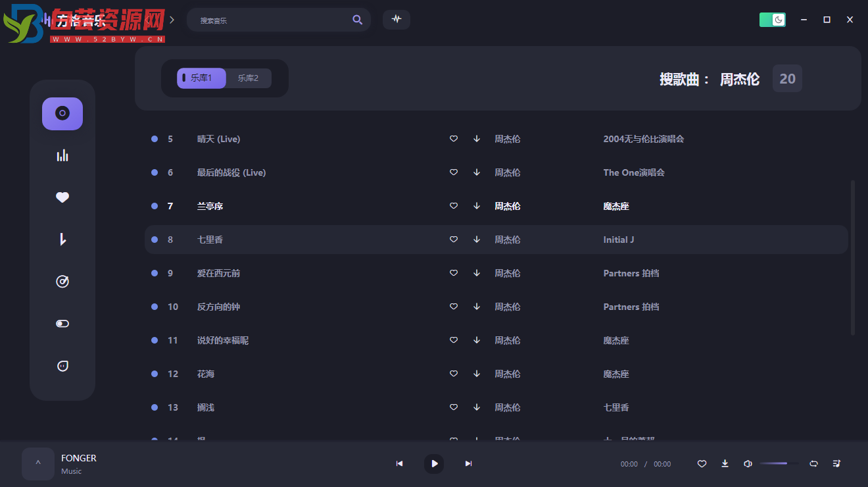Download the song 花海
The height and width of the screenshot is (487, 868).
(477, 374)
